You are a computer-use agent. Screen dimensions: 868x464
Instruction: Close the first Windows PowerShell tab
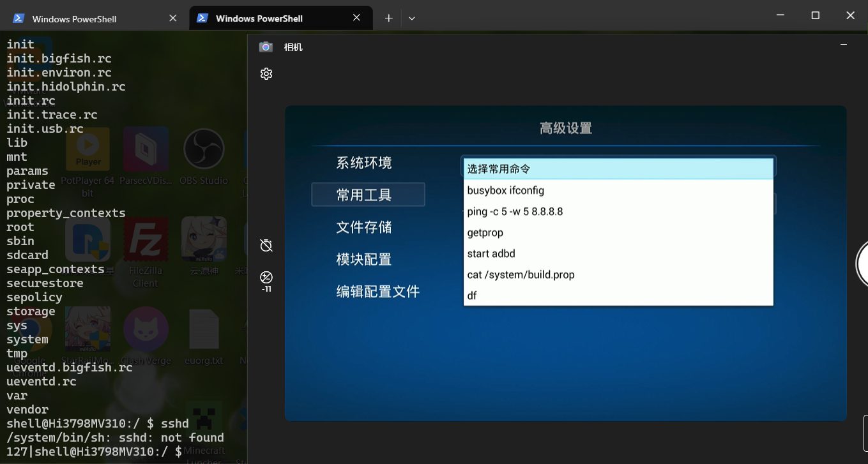pos(172,19)
